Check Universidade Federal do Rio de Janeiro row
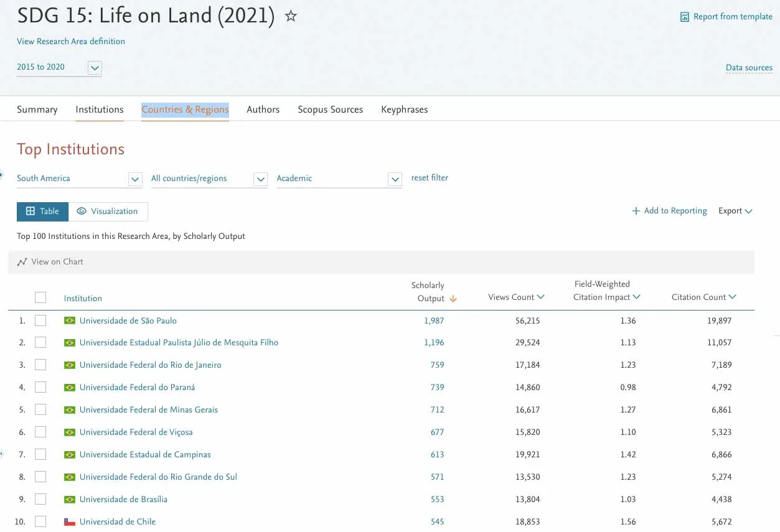This screenshot has width=780, height=532. pos(40,365)
